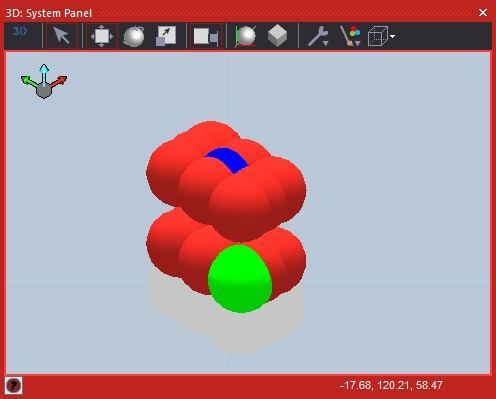
Task: Select the arrow pointer selection tool
Action: [62, 36]
